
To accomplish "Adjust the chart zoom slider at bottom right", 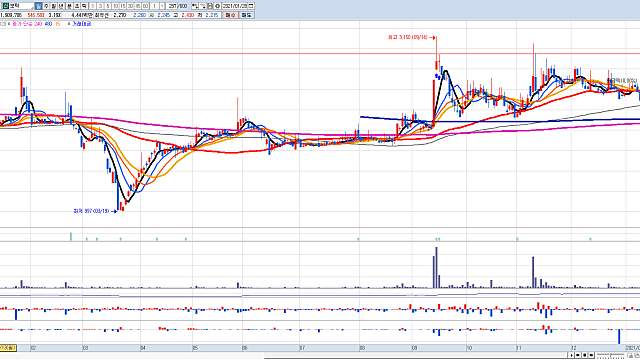I will click(611, 356).
